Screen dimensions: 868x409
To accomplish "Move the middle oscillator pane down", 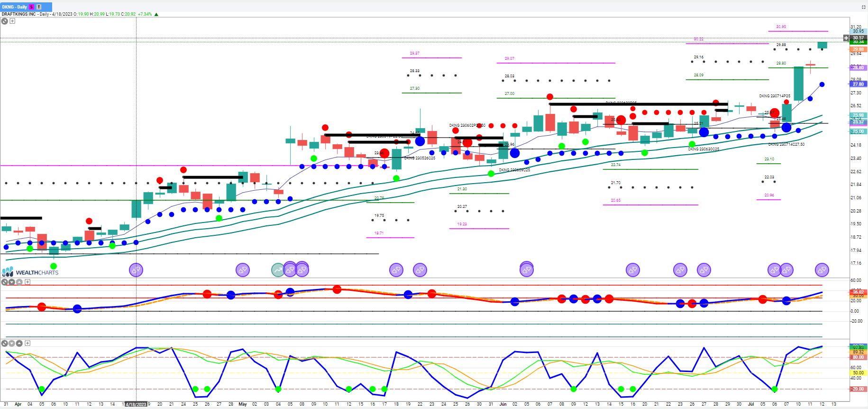I will pos(12,282).
